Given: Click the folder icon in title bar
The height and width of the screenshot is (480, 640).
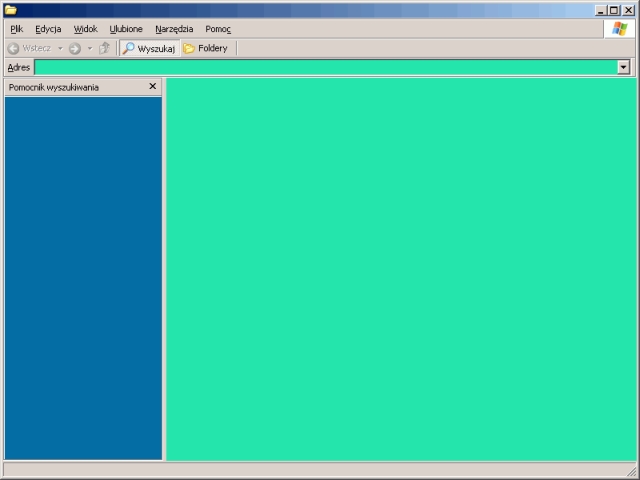Looking at the screenshot, I should tap(11, 10).
